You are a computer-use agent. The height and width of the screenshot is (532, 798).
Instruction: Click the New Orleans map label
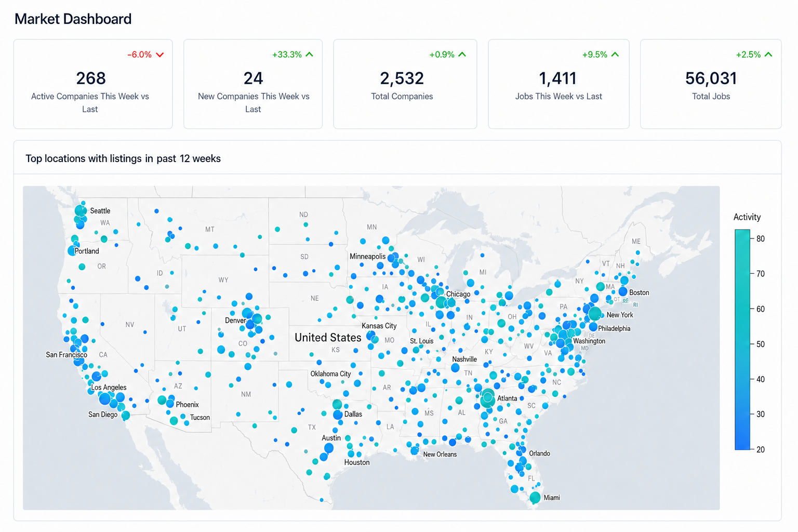point(440,455)
